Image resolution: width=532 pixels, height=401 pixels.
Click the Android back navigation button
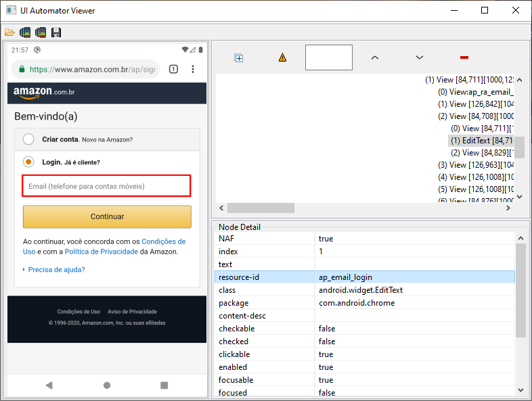(x=49, y=385)
